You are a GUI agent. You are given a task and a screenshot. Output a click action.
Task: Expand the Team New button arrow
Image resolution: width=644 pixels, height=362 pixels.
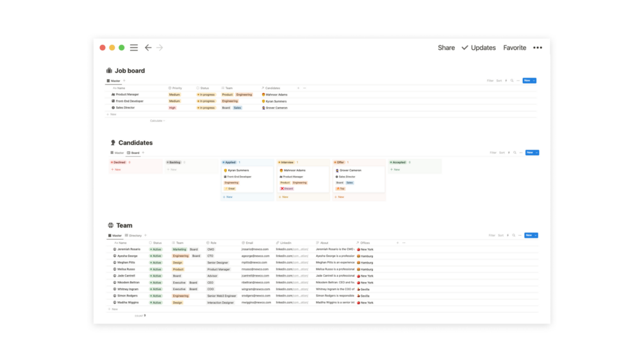(x=536, y=236)
